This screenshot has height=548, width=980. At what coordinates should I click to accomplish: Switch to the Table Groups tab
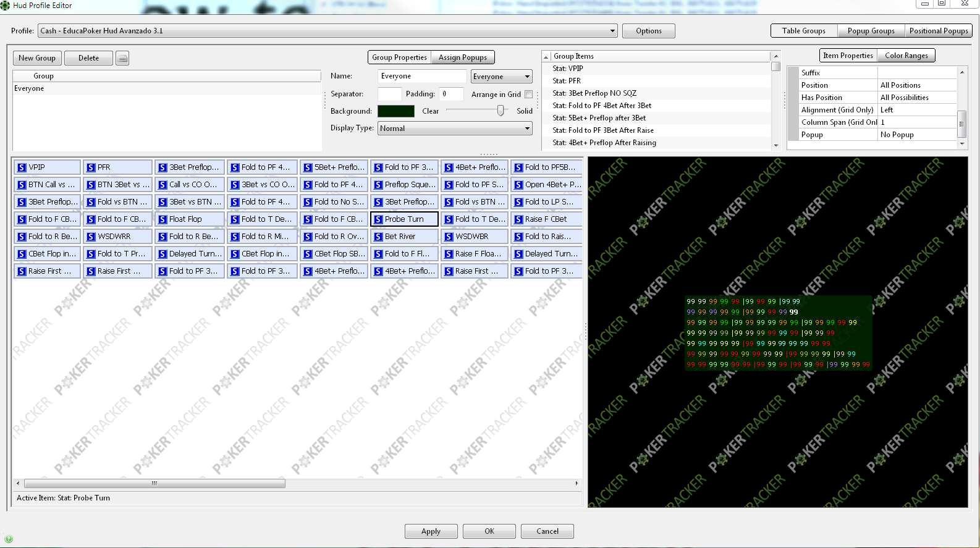(x=803, y=31)
